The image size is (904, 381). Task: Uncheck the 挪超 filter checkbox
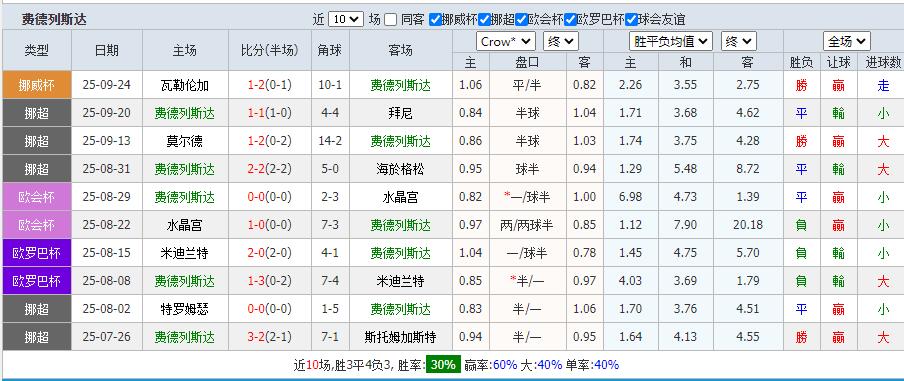[484, 20]
